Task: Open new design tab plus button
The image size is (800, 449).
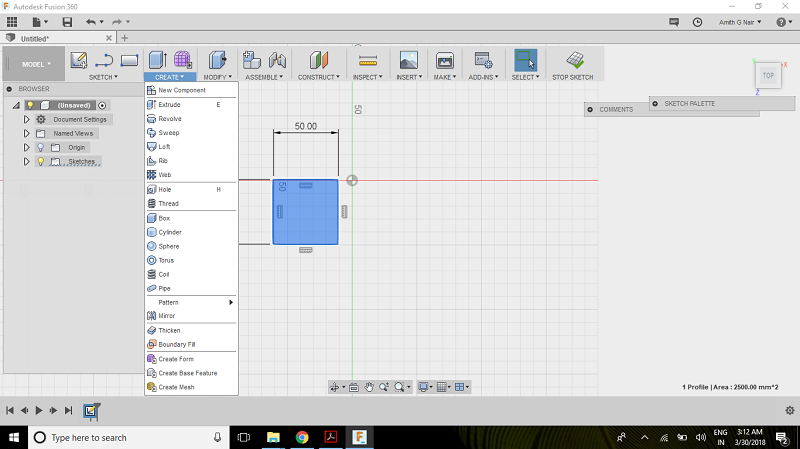Action: click(x=124, y=38)
